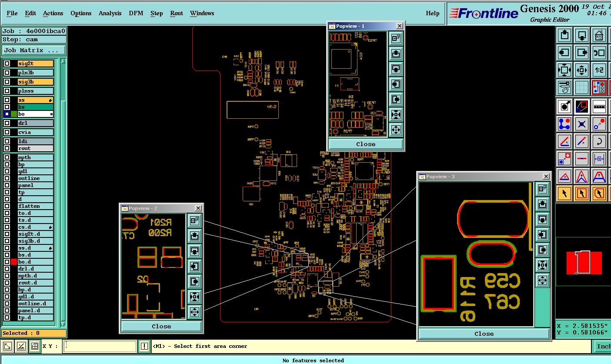Screen dimensions: 611x364
Task: Toggle the sig2t layer checkbox
Action: pos(7,63)
